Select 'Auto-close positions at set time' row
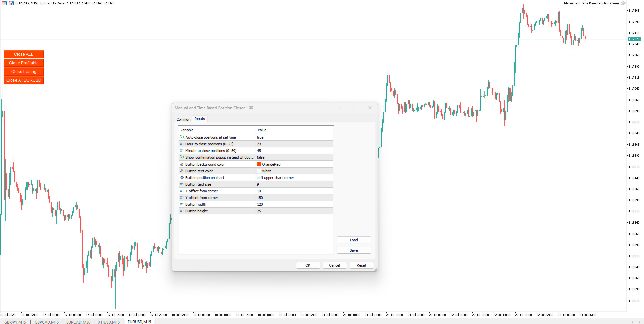644x324 pixels. pos(256,137)
